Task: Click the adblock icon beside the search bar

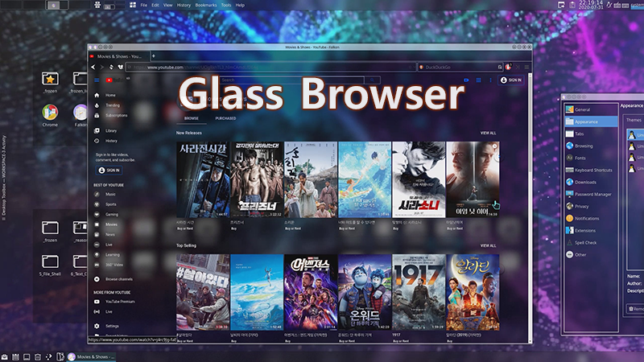Action: [x=509, y=67]
